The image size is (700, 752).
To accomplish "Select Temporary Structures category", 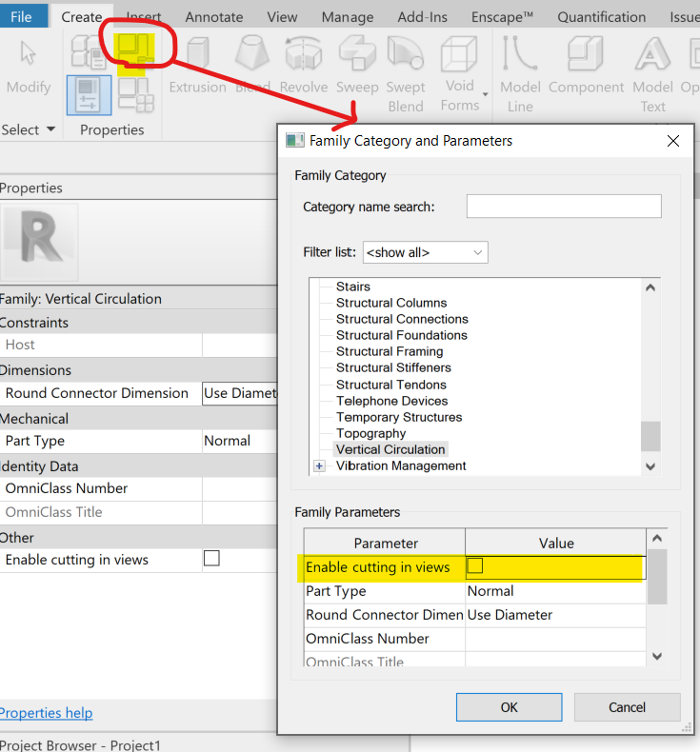I will click(x=399, y=417).
